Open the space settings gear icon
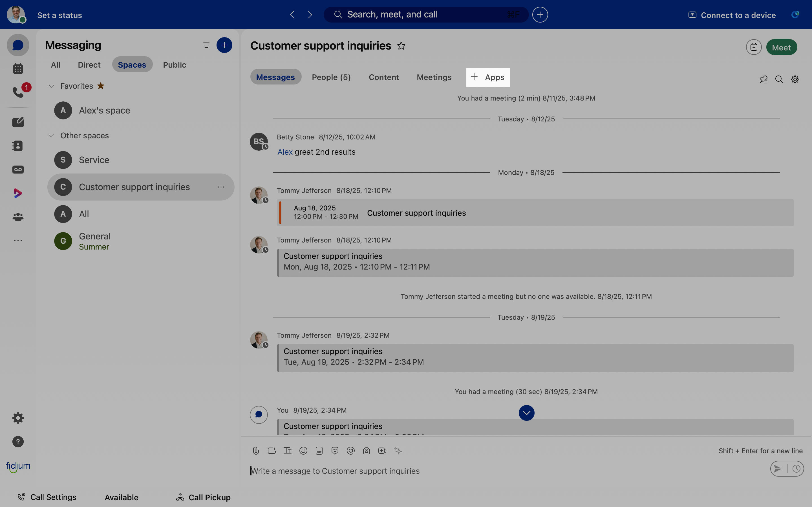This screenshot has width=812, height=507. point(795,79)
